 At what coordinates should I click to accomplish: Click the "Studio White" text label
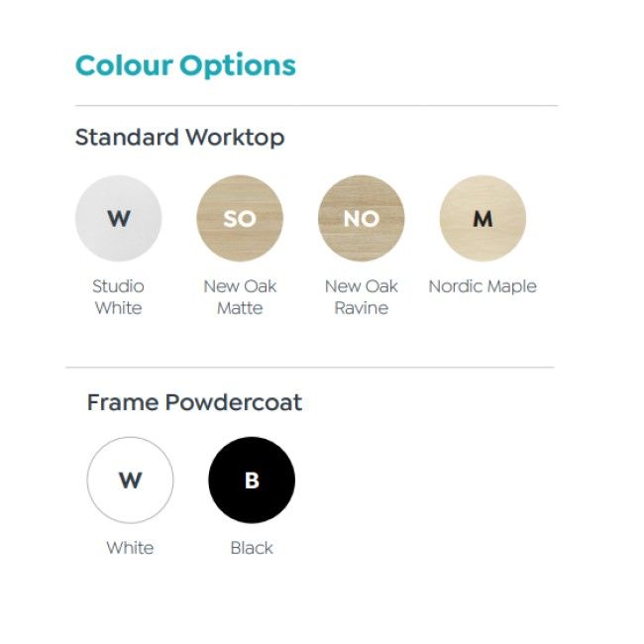pos(118,297)
